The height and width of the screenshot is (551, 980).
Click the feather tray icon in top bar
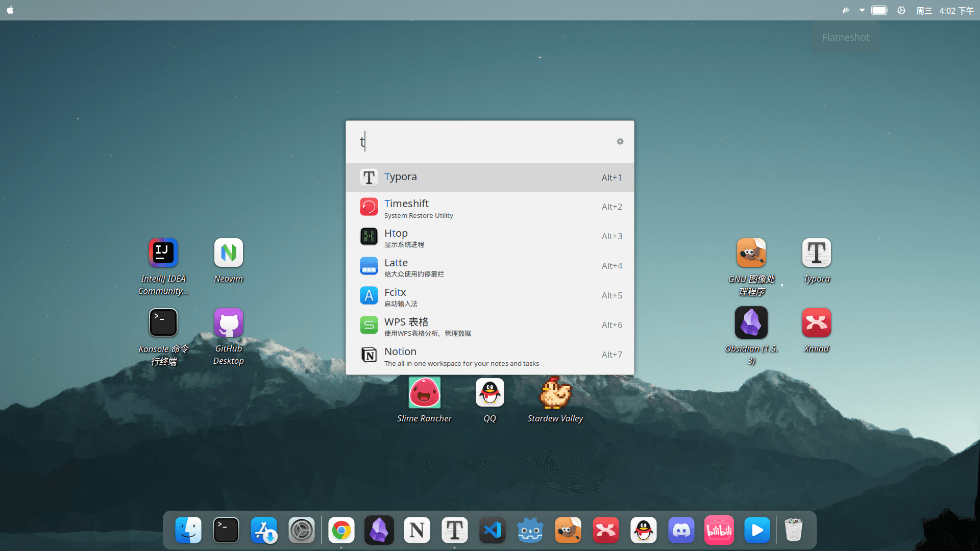[846, 10]
